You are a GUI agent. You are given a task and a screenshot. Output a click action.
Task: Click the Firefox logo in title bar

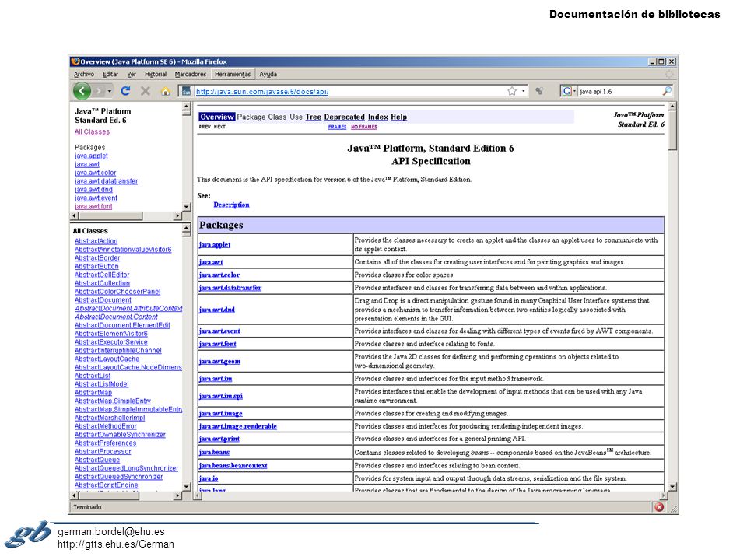[75, 61]
